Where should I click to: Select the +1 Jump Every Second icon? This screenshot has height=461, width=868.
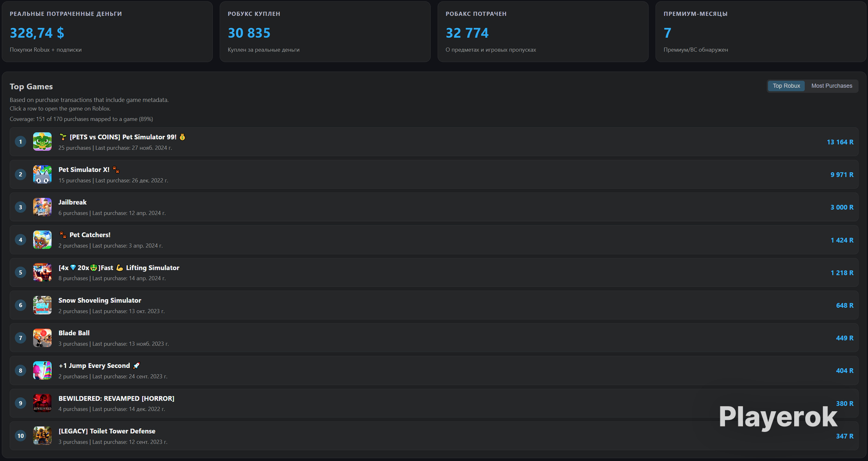point(42,370)
